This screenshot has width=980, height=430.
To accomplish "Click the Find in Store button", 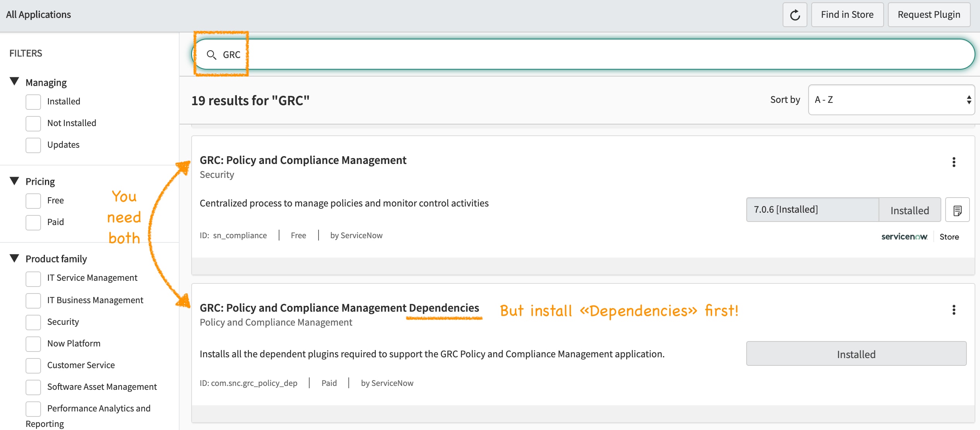I will pos(847,15).
